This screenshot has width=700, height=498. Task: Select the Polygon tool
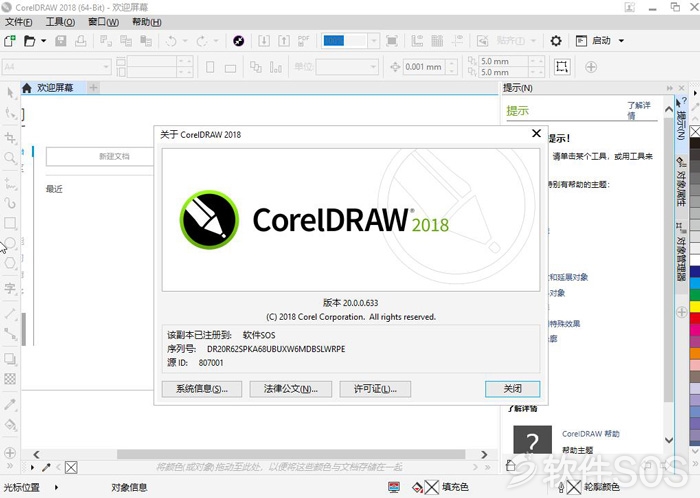(x=10, y=263)
